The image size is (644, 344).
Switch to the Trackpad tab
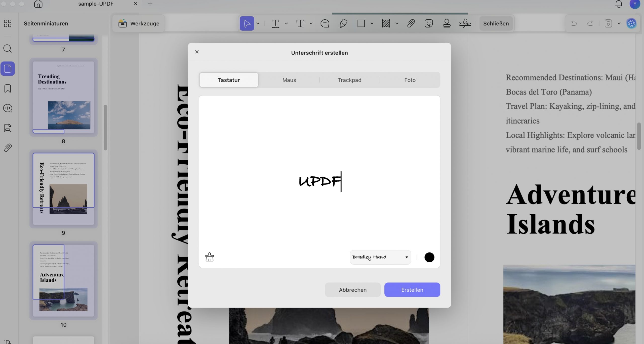pyautogui.click(x=349, y=80)
